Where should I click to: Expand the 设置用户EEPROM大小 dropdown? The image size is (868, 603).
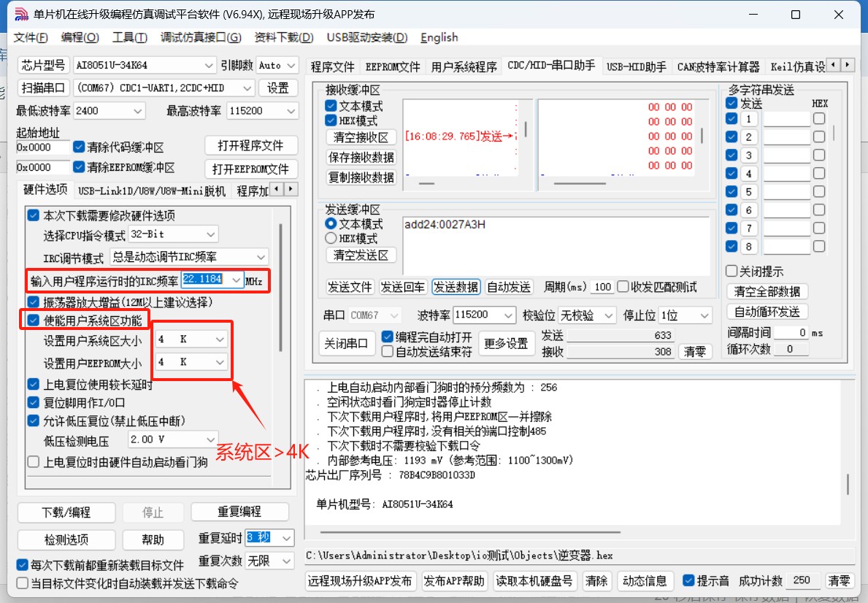point(220,362)
